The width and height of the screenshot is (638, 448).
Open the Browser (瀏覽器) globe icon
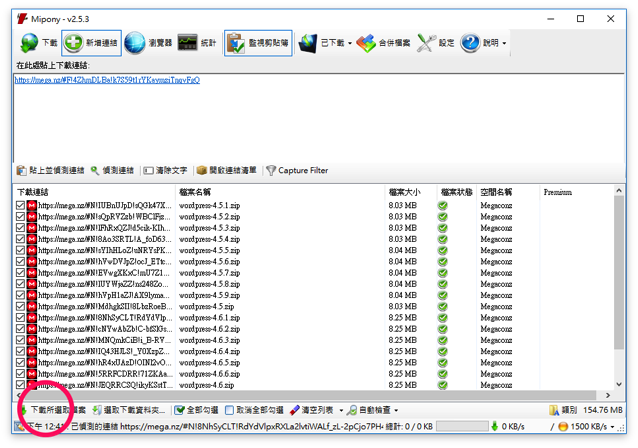pyautogui.click(x=135, y=43)
